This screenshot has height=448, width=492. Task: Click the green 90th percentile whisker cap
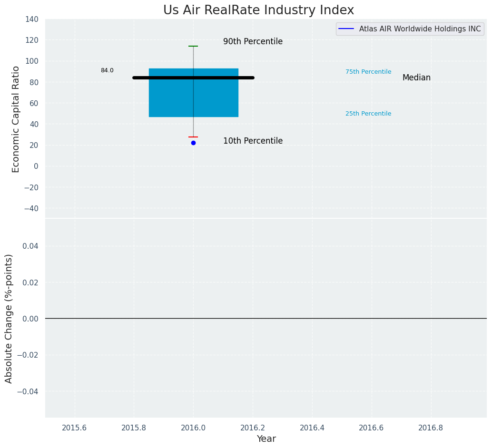point(193,46)
